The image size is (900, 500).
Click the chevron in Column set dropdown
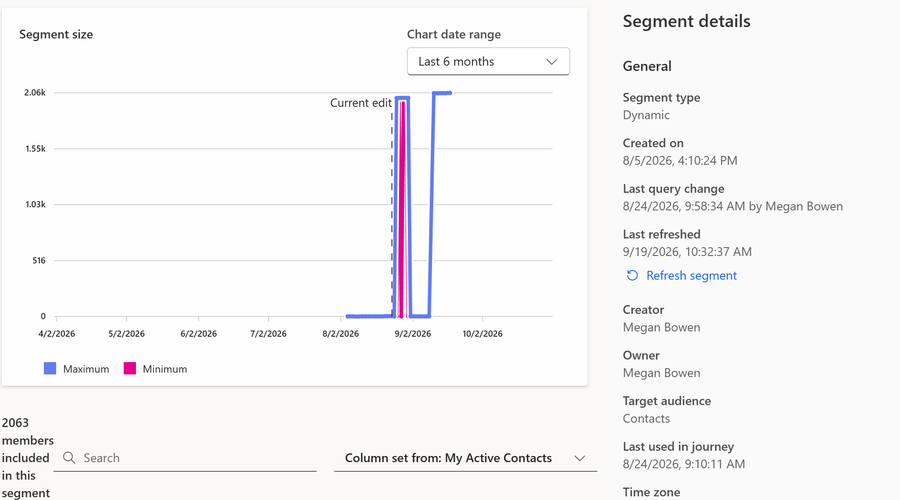[580, 458]
